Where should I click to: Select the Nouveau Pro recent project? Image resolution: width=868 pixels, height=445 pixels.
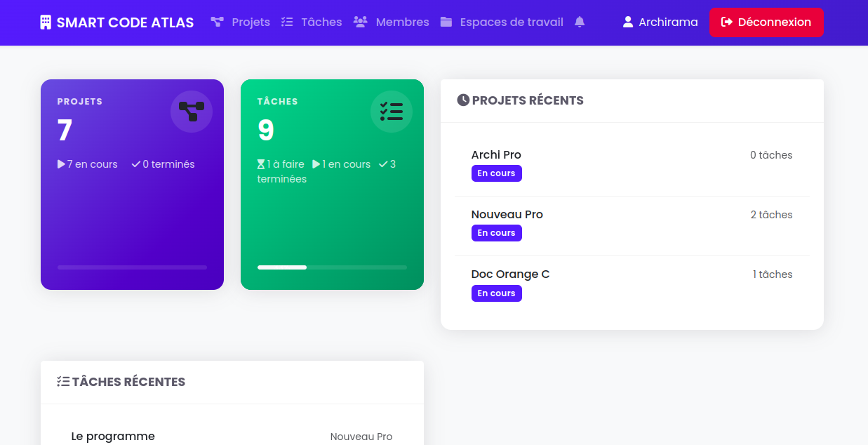tap(507, 215)
